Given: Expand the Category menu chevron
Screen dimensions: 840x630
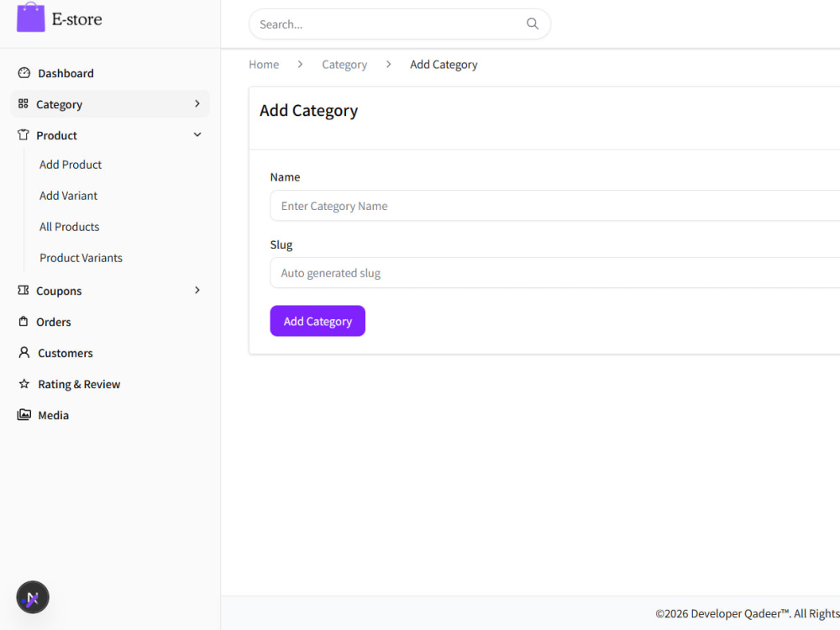Looking at the screenshot, I should tap(197, 103).
